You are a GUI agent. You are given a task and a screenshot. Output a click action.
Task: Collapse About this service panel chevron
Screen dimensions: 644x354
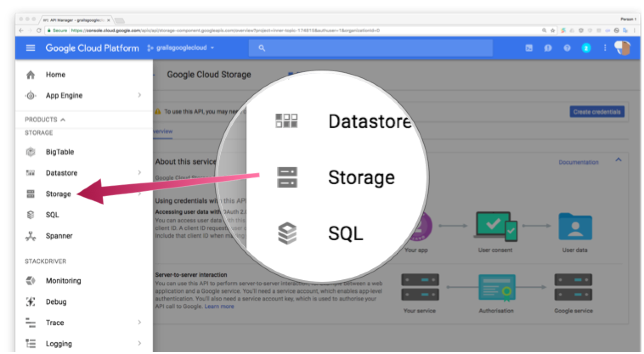click(619, 160)
